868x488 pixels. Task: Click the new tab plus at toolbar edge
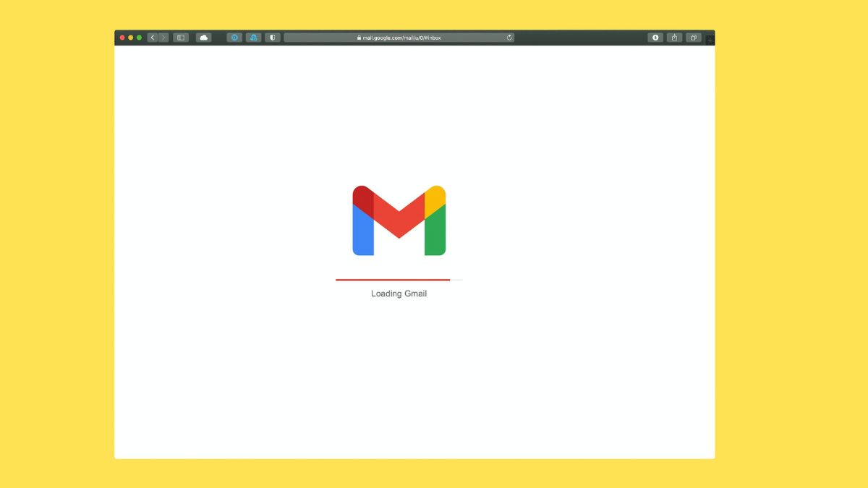click(710, 38)
